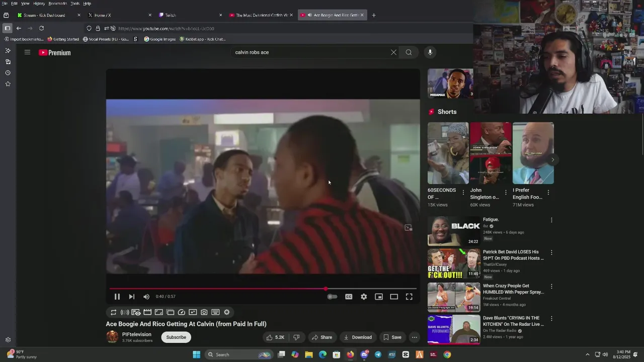Open the extension settings gear under player
The height and width of the screenshot is (362, 644).
point(227,312)
